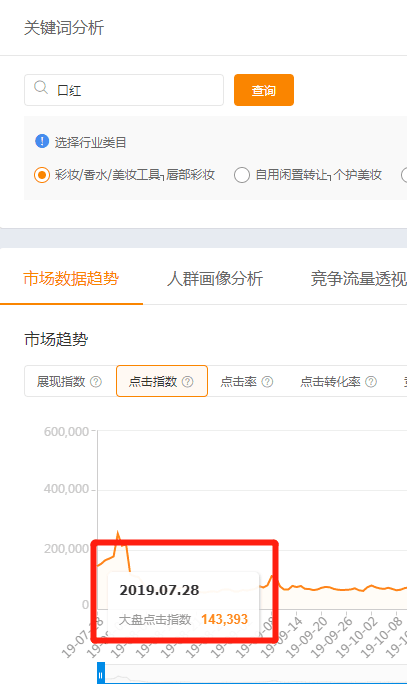Select 点击指数 metric button
This screenshot has height=684, width=407.
click(162, 381)
